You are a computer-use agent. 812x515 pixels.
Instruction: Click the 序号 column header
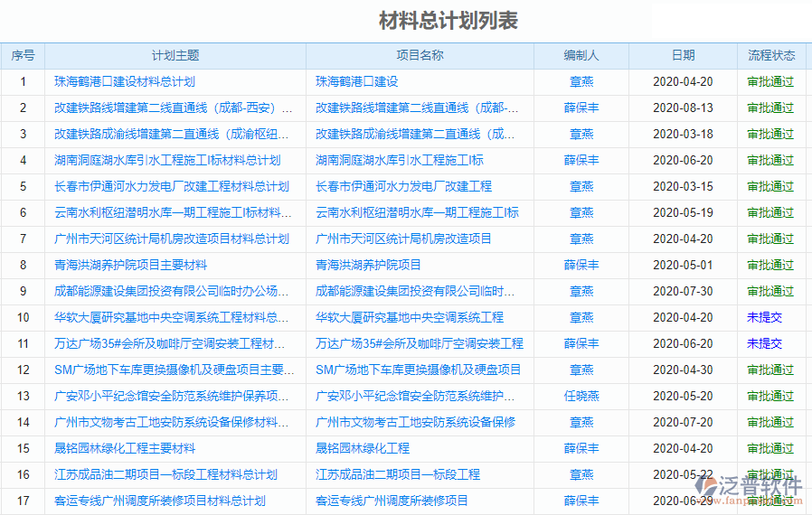click(x=23, y=55)
